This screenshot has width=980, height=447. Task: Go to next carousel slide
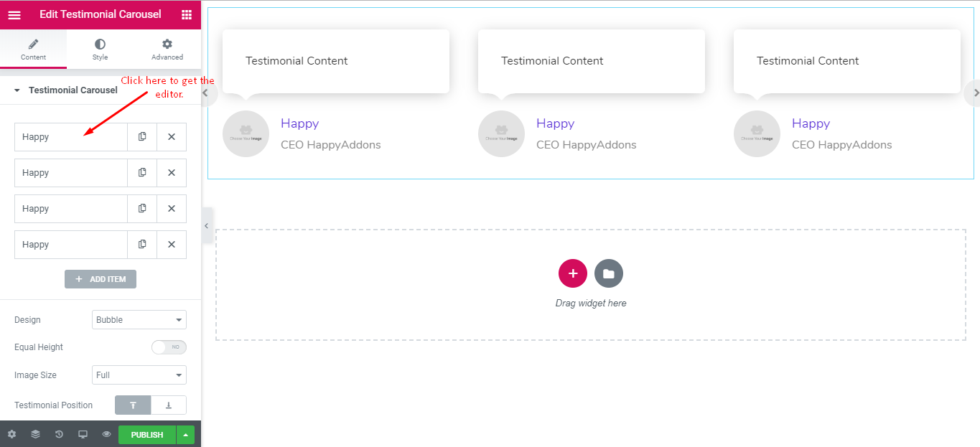pyautogui.click(x=974, y=93)
